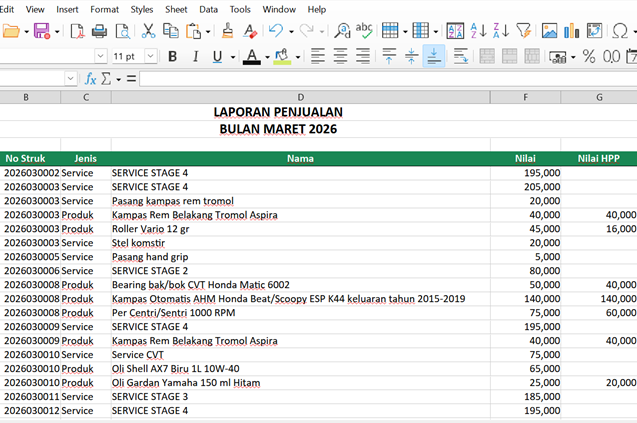Toggle Bold formatting
The height and width of the screenshot is (423, 637).
172,56
